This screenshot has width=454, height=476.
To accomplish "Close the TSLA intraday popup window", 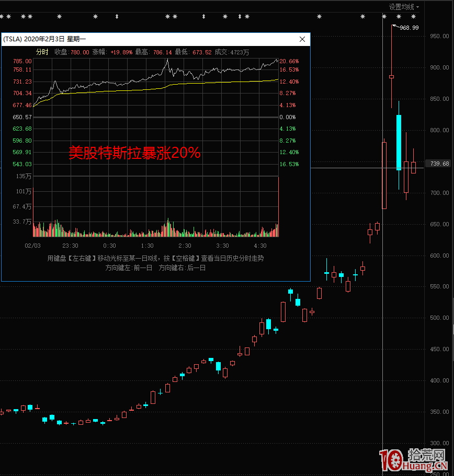I will click(302, 39).
